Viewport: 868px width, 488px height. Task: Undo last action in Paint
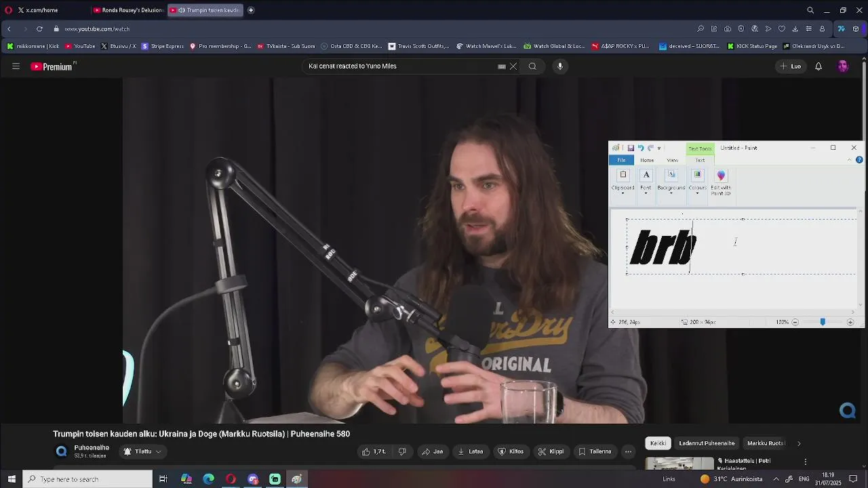click(x=641, y=148)
